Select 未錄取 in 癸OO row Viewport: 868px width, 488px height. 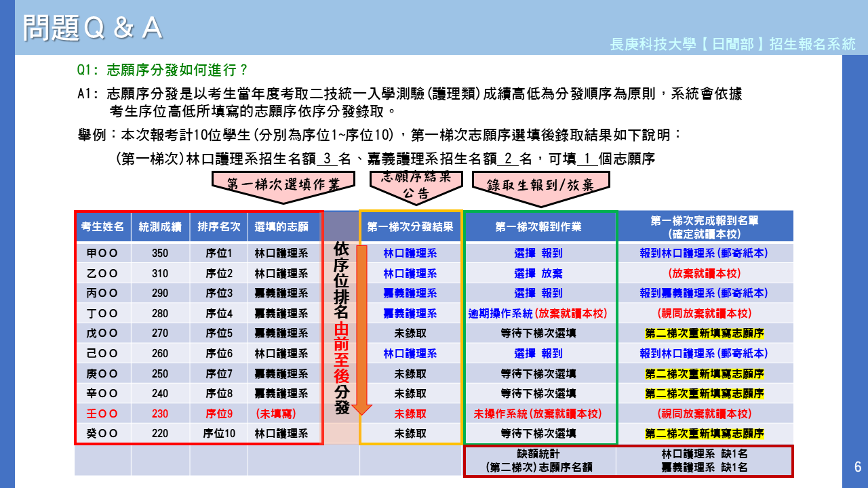click(x=410, y=434)
